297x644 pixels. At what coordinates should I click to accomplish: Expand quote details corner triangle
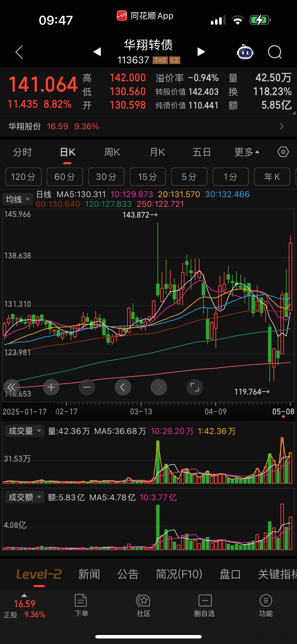[x=294, y=113]
